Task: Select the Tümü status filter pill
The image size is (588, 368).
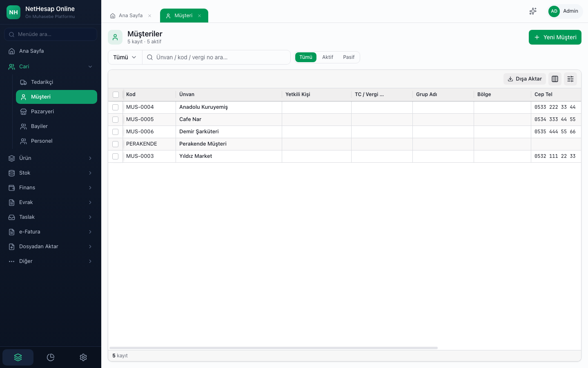Action: pyautogui.click(x=306, y=57)
